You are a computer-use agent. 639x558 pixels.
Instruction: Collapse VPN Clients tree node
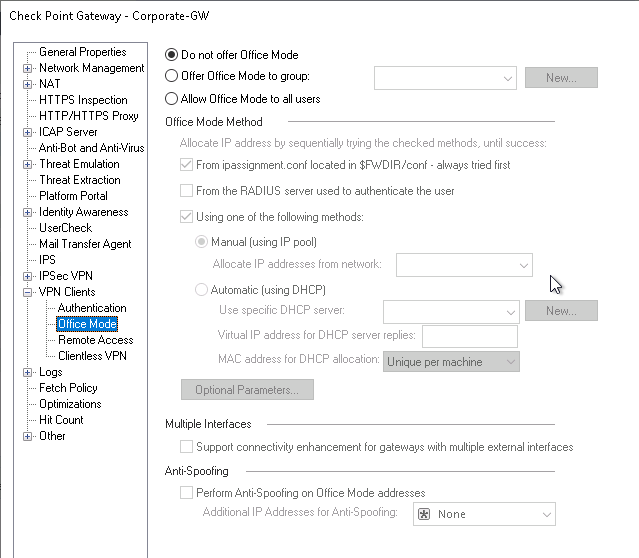click(27, 292)
